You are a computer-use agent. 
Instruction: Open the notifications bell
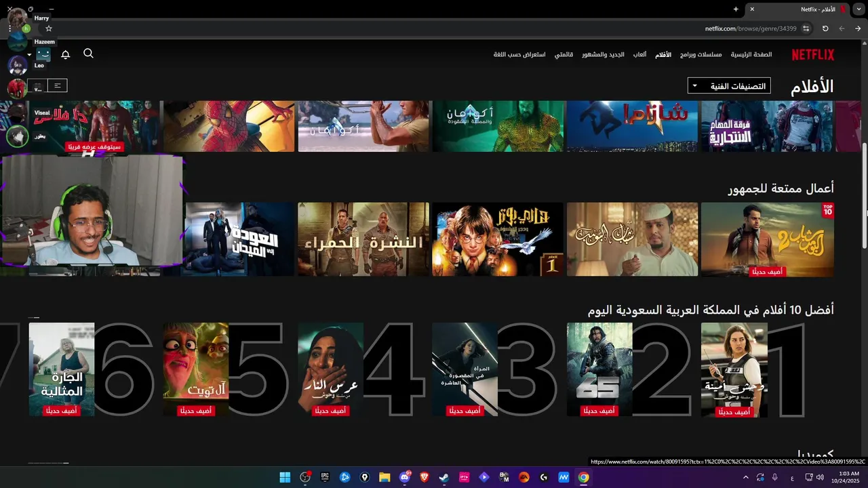pos(65,54)
